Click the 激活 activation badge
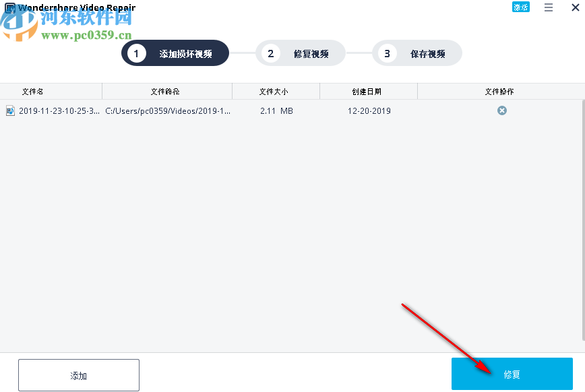Image resolution: width=585 pixels, height=392 pixels. pos(520,7)
